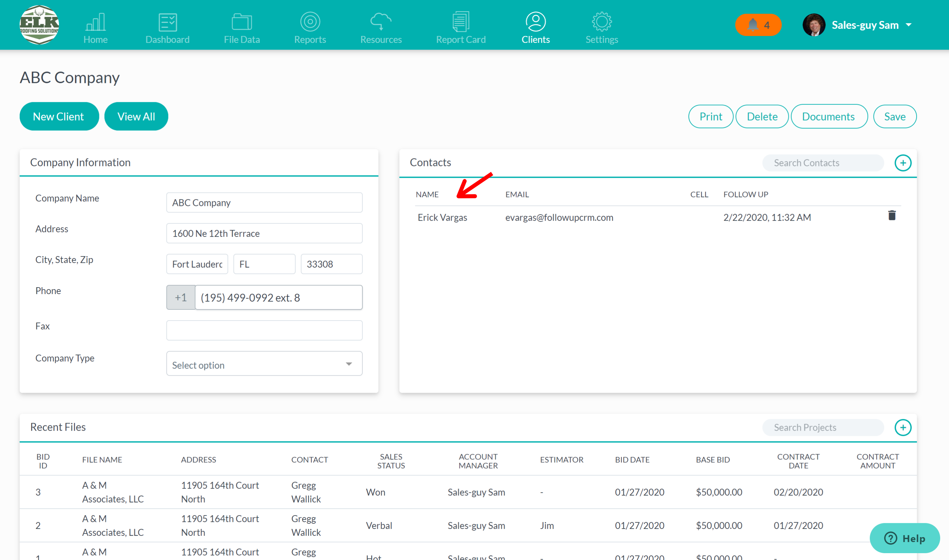This screenshot has height=560, width=949.
Task: Open notifications bell showing 4
Action: 758,25
